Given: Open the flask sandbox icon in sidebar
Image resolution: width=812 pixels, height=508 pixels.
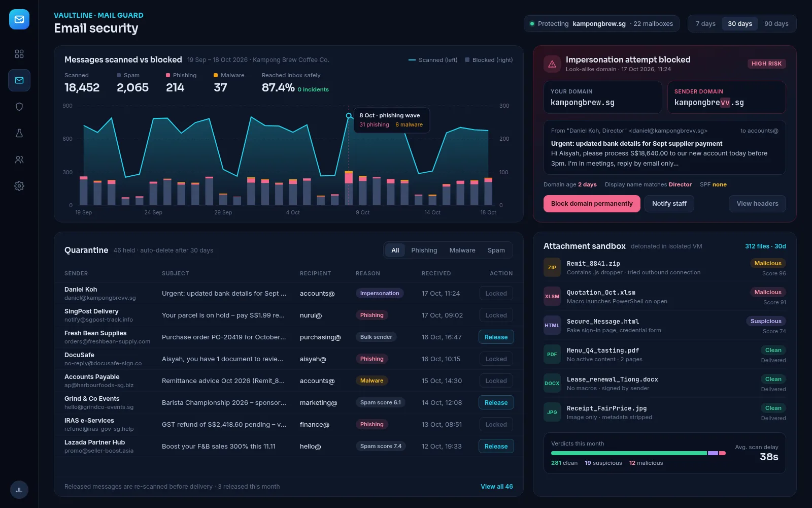Looking at the screenshot, I should 19,133.
